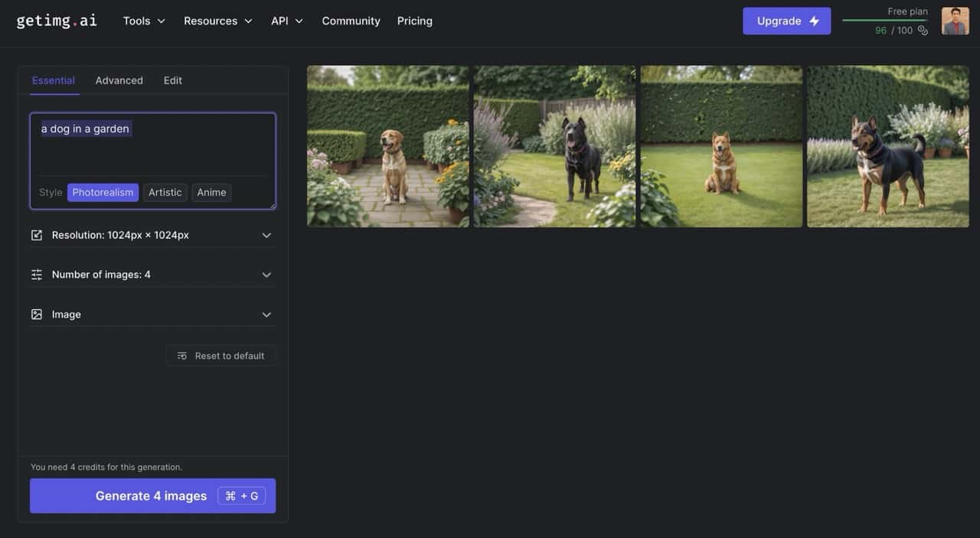Click the lightning icon on the Upgrade button
Viewport: 980px width, 538px height.
(813, 21)
